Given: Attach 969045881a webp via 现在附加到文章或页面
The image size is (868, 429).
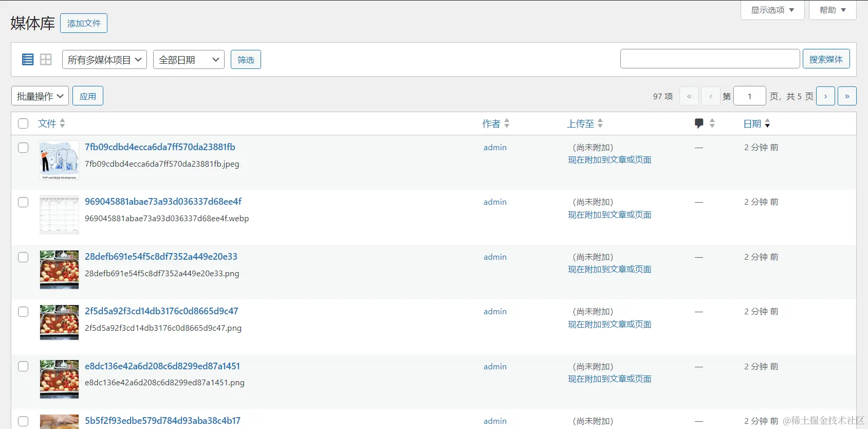Looking at the screenshot, I should (610, 215).
